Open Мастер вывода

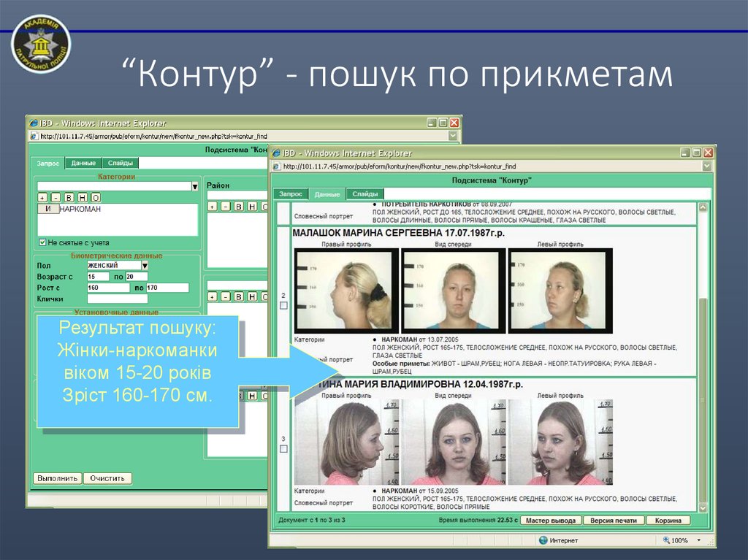pos(551,521)
